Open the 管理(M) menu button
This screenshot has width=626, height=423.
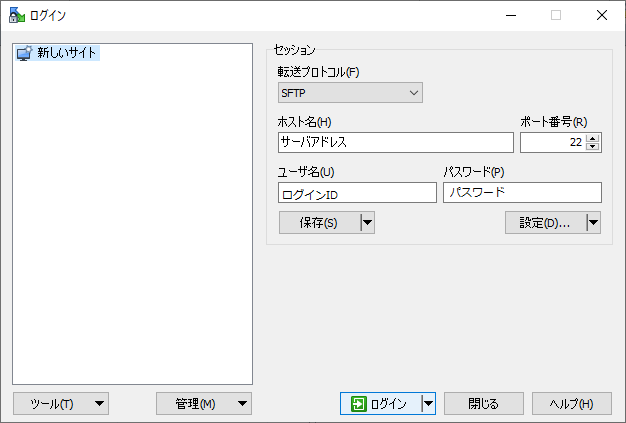[x=204, y=403]
